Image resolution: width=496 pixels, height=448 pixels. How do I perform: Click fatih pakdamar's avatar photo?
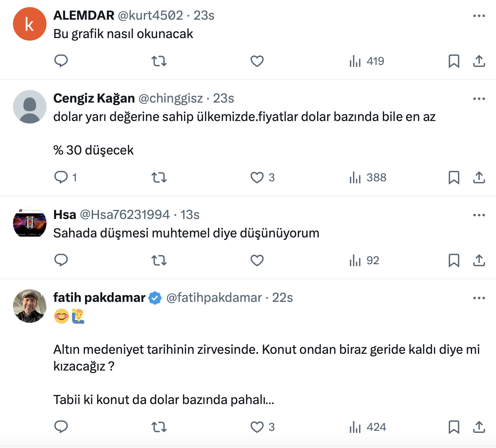[30, 306]
